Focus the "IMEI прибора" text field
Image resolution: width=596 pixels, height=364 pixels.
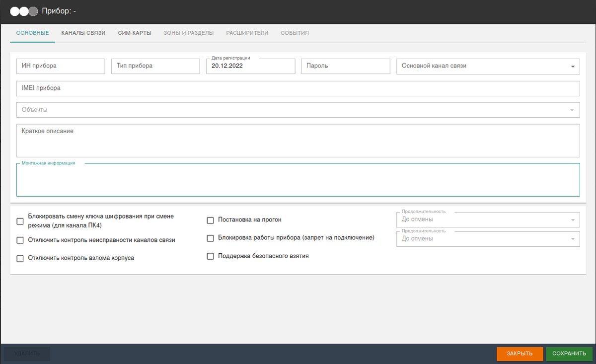pyautogui.click(x=298, y=88)
